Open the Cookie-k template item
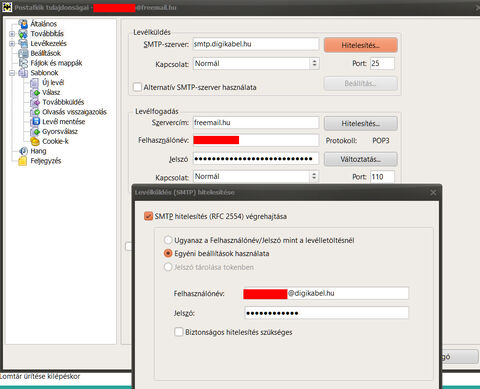 [55, 141]
